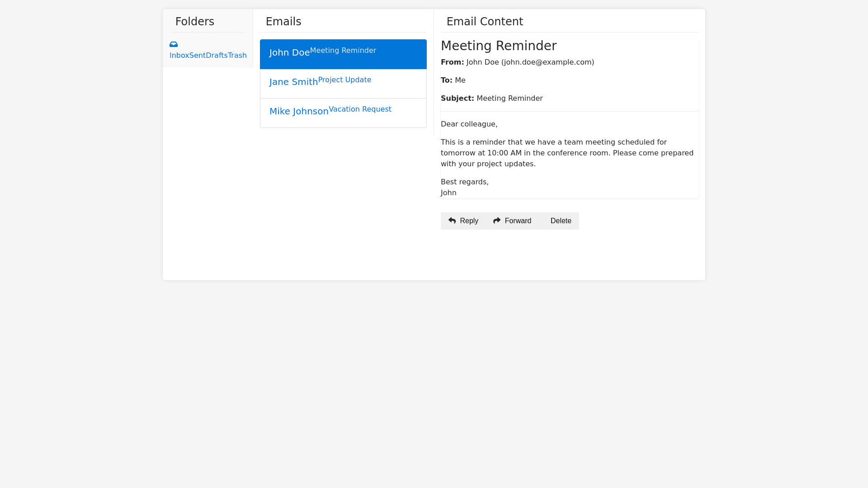Open the Drafts folder

(217, 56)
